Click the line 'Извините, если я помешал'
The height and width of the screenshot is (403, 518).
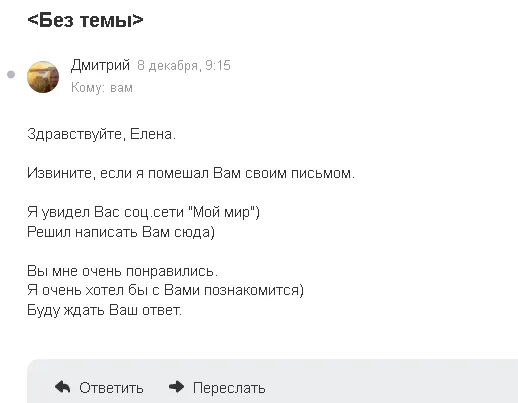tap(191, 173)
